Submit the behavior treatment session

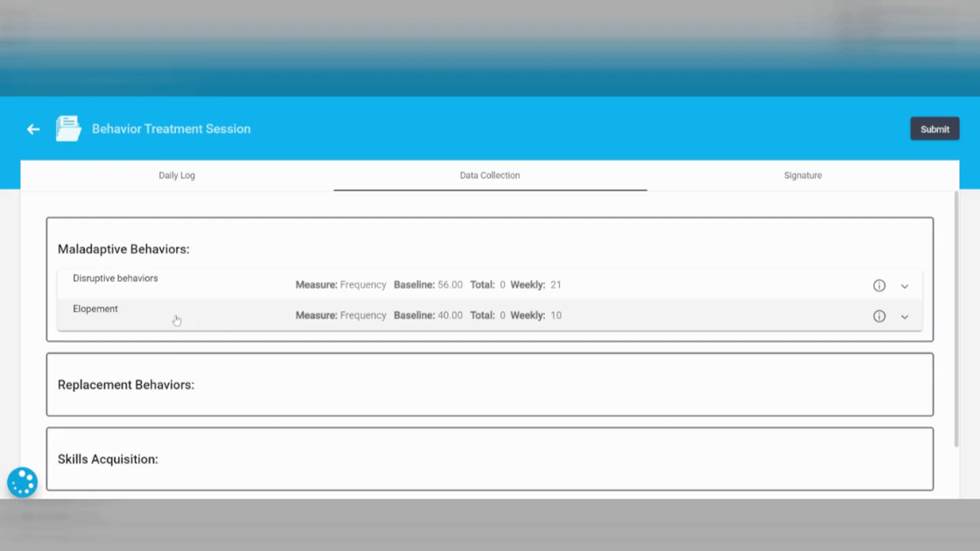click(x=934, y=129)
